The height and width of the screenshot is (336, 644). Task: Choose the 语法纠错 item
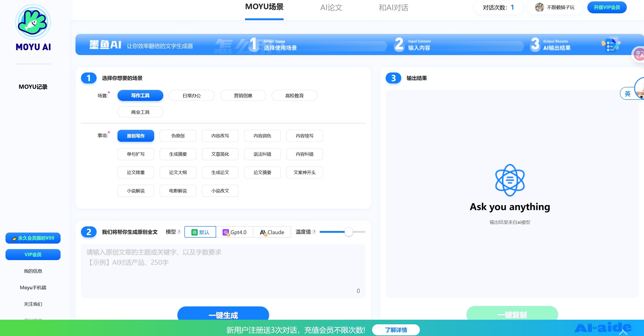[x=262, y=154]
